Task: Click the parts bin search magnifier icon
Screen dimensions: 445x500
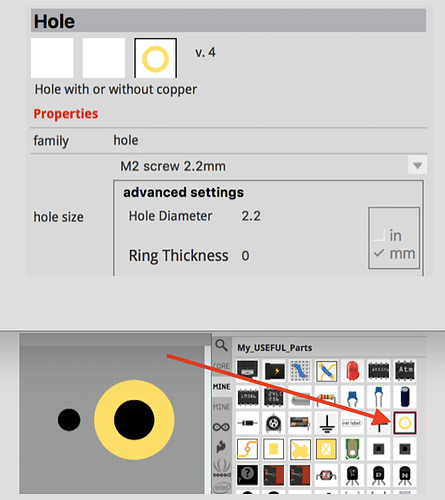Action: [221, 346]
